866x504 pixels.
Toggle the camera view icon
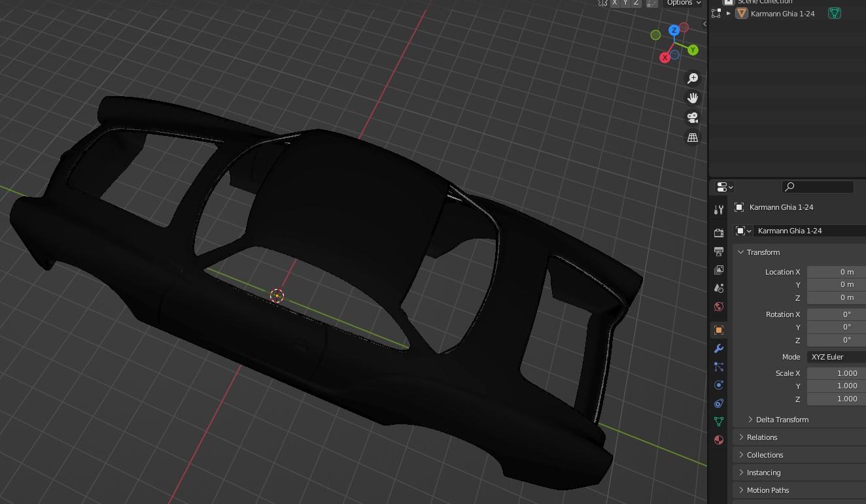[693, 118]
